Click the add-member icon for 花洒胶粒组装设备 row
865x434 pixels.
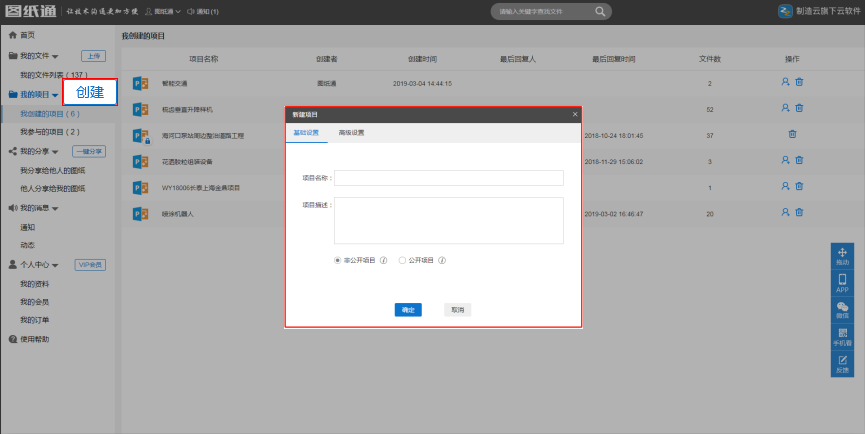pos(786,160)
